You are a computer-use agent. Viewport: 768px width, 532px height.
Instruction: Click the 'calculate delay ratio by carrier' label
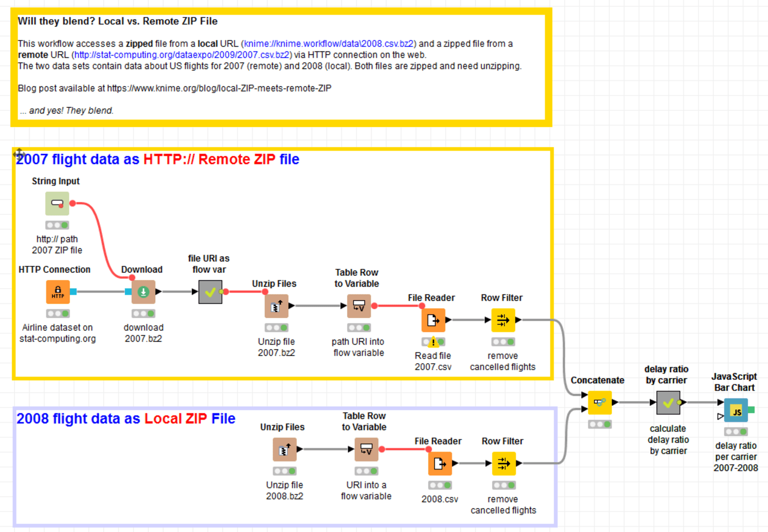point(668,440)
